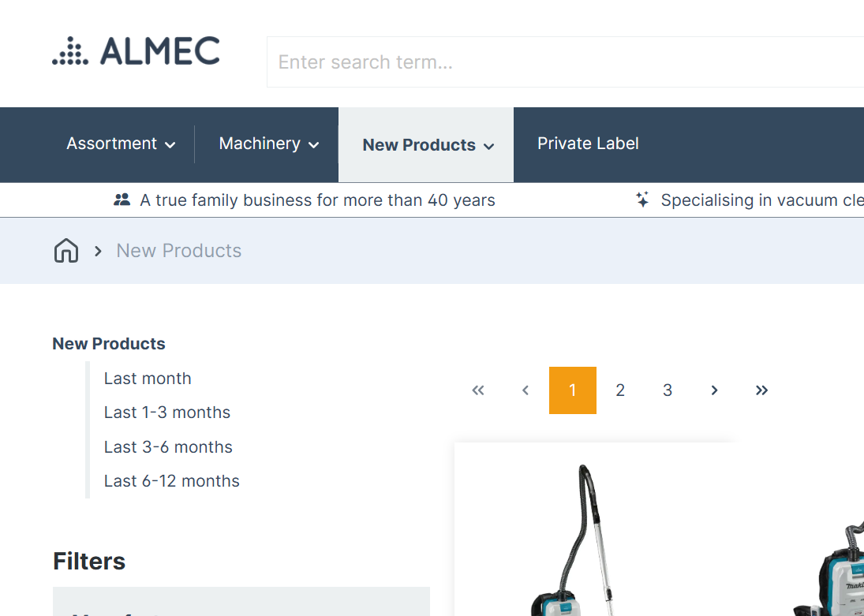Go to previous page arrow
Image resolution: width=864 pixels, height=616 pixels.
[526, 390]
